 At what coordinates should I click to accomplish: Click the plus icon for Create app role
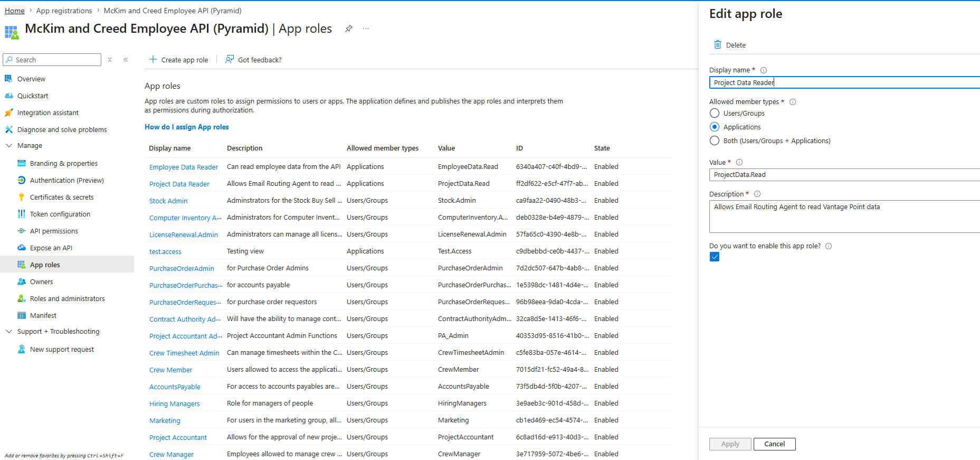153,59
